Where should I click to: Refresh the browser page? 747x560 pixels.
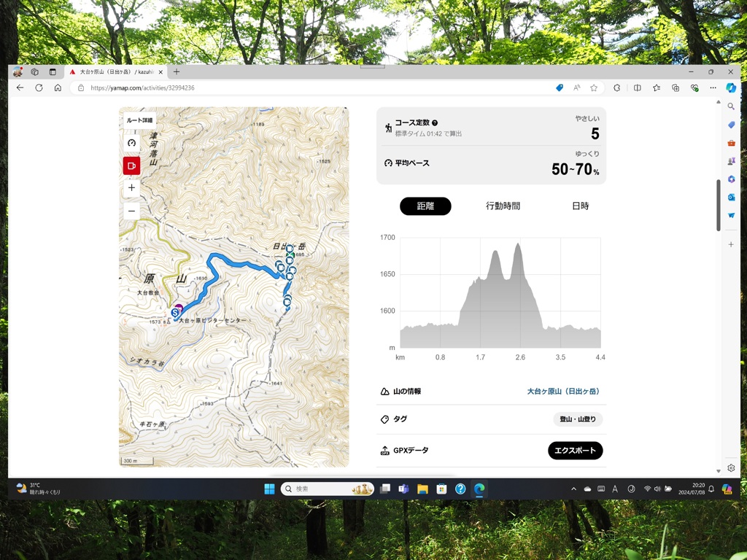click(x=39, y=87)
